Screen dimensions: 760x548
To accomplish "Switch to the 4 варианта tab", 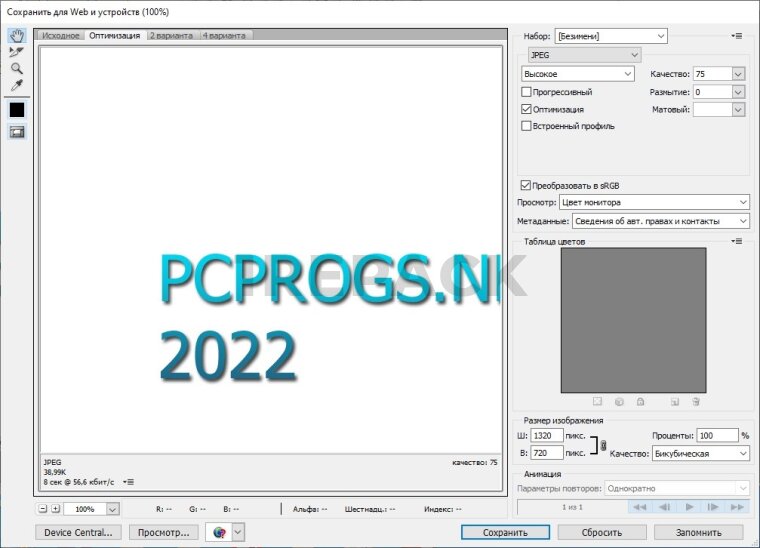I will pyautogui.click(x=226, y=35).
